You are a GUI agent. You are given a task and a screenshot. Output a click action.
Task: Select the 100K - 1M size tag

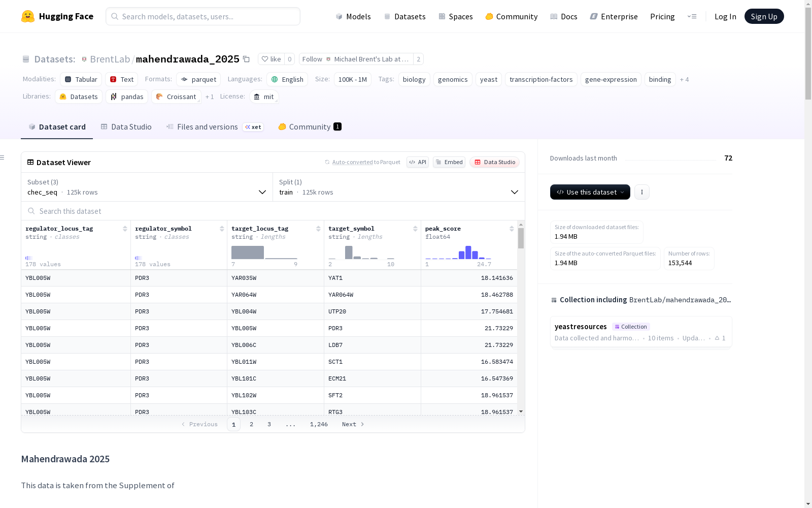click(x=353, y=79)
